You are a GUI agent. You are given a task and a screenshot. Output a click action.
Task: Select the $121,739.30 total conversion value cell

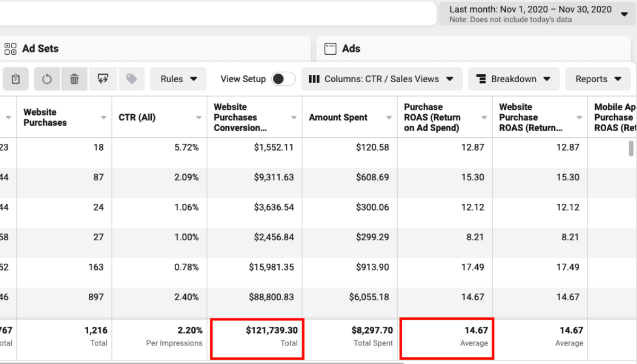pos(257,336)
